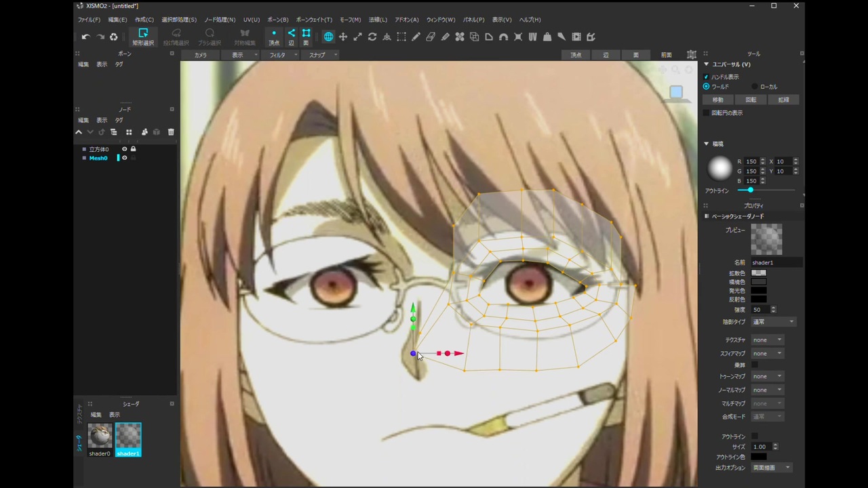Select the ローカル radio button
Screen dimensions: 868x488
pos(755,87)
